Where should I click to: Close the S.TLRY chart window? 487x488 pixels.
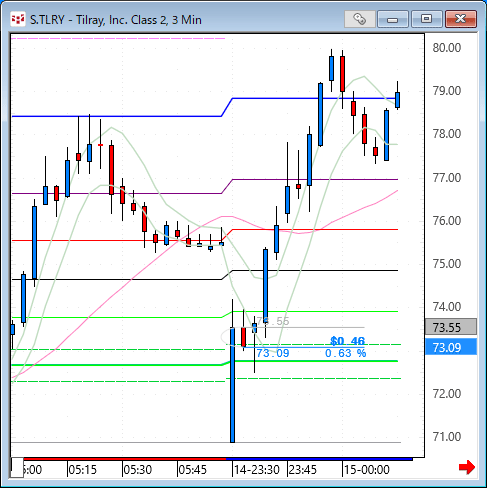tap(461, 19)
